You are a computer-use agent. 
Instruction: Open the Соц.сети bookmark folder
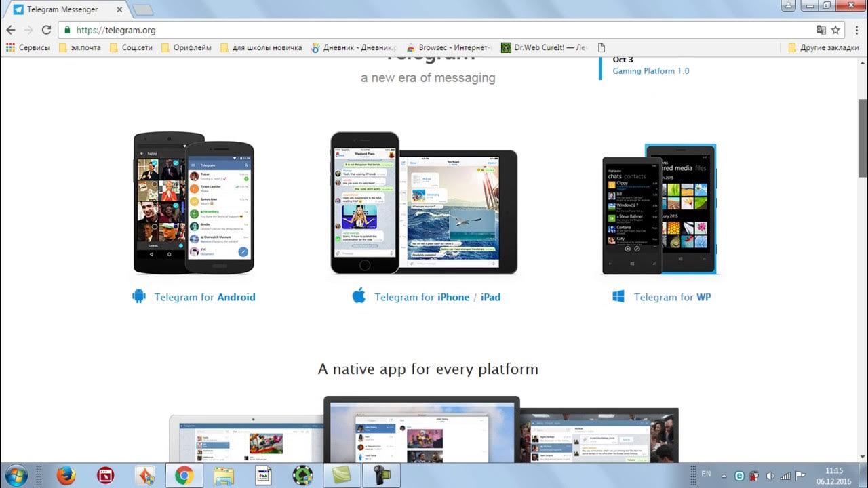(132, 47)
